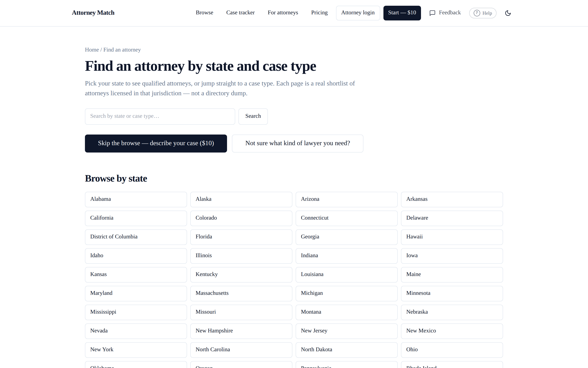This screenshot has height=368, width=588.
Task: Choose Illinois in Browse by state
Action: (x=241, y=256)
